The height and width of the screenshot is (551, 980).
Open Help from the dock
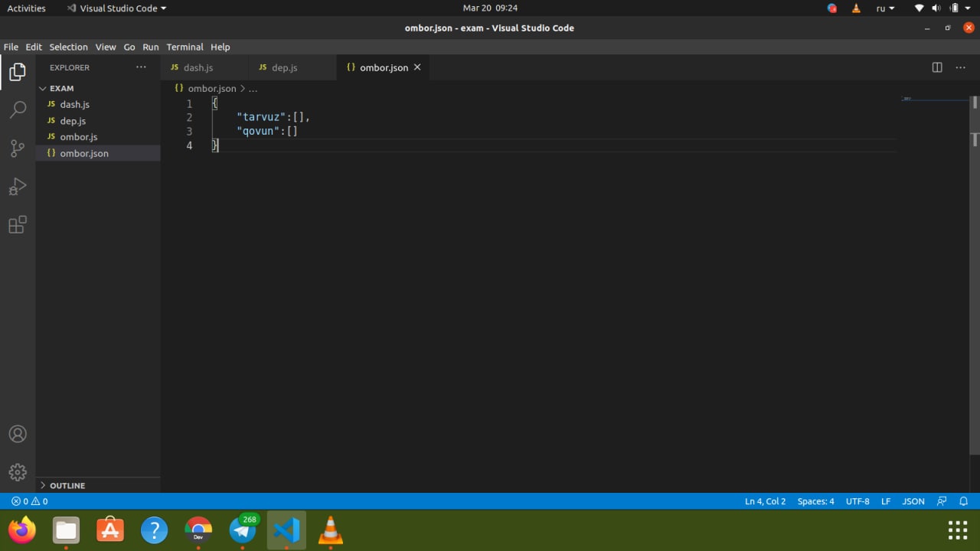[x=154, y=530]
